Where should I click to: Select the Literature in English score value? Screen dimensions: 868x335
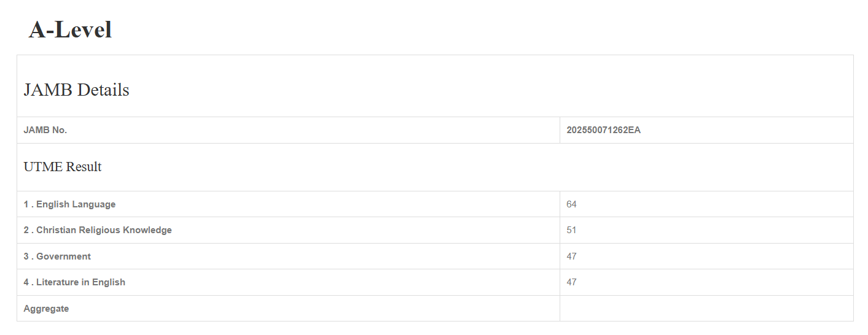click(x=571, y=282)
